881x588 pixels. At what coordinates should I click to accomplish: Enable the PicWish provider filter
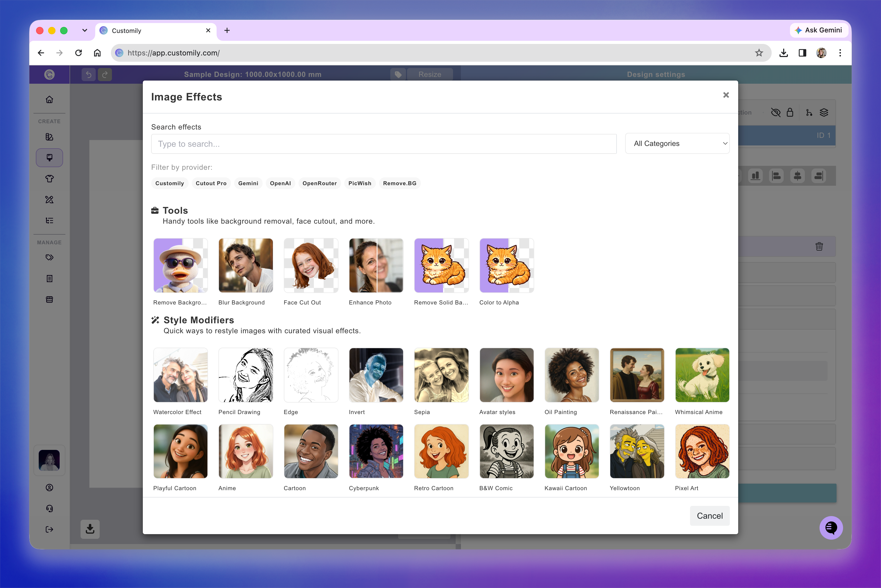click(x=359, y=183)
